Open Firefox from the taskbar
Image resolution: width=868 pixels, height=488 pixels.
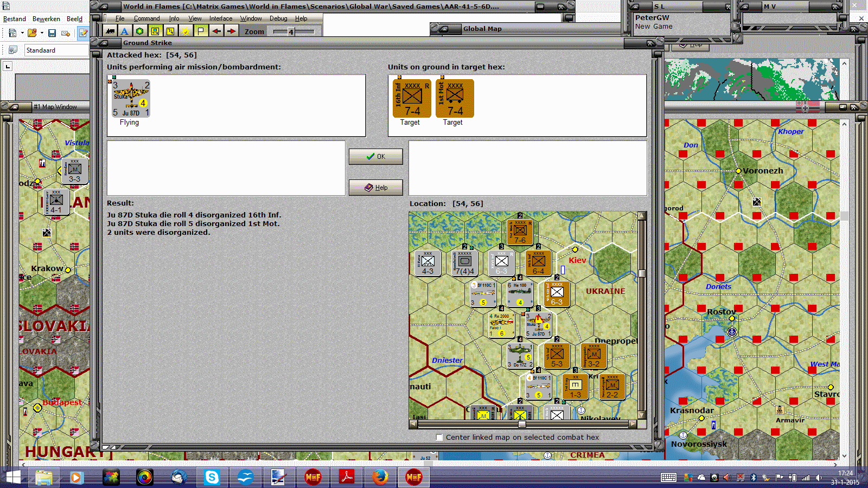[x=380, y=477]
